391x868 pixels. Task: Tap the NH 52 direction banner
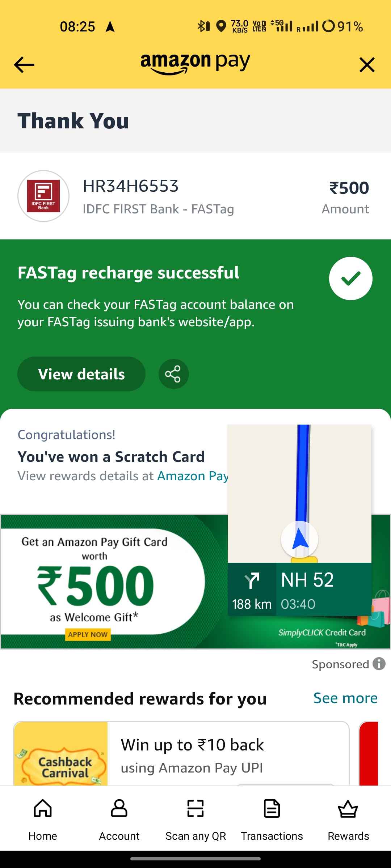point(299,589)
